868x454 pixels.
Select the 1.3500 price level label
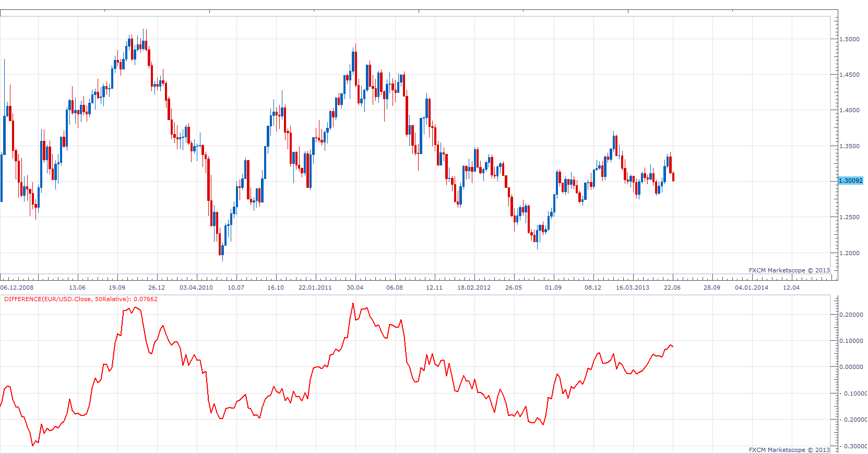click(x=849, y=146)
